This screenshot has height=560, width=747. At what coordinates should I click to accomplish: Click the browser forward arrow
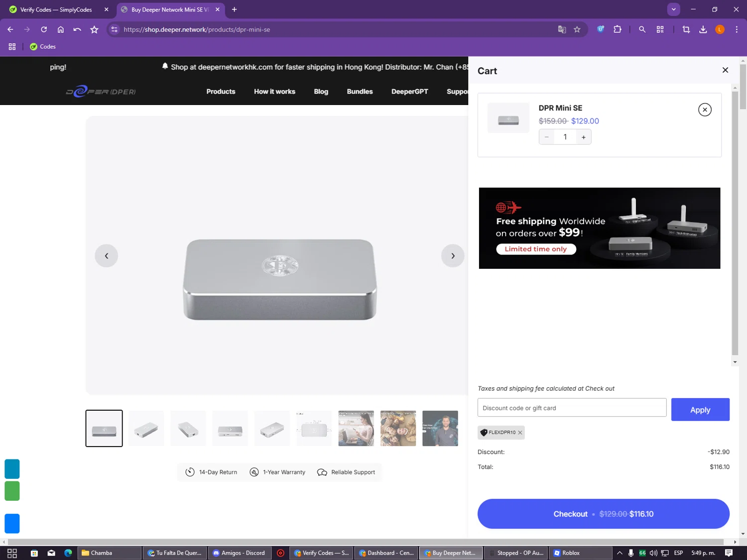(27, 29)
